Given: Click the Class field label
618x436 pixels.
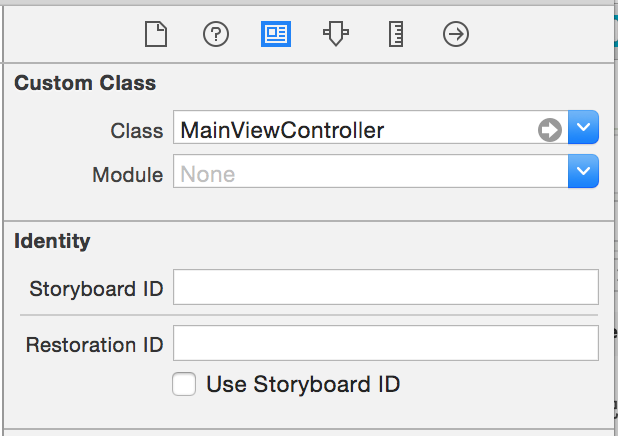Looking at the screenshot, I should click(x=136, y=130).
